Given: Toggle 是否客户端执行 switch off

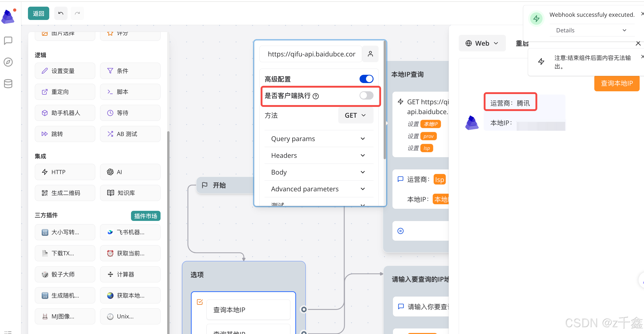Looking at the screenshot, I should (366, 95).
